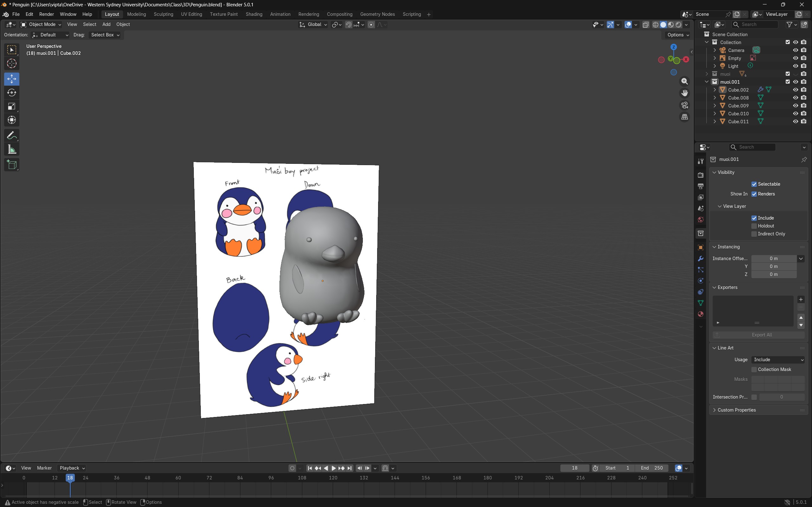This screenshot has height=507, width=812.
Task: Click Play animation button in timeline
Action: [334, 468]
